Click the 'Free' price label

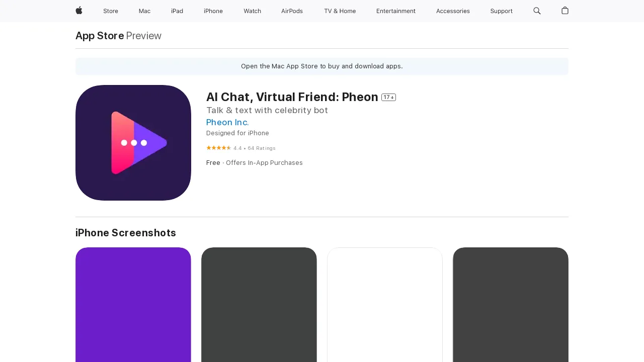(x=213, y=163)
